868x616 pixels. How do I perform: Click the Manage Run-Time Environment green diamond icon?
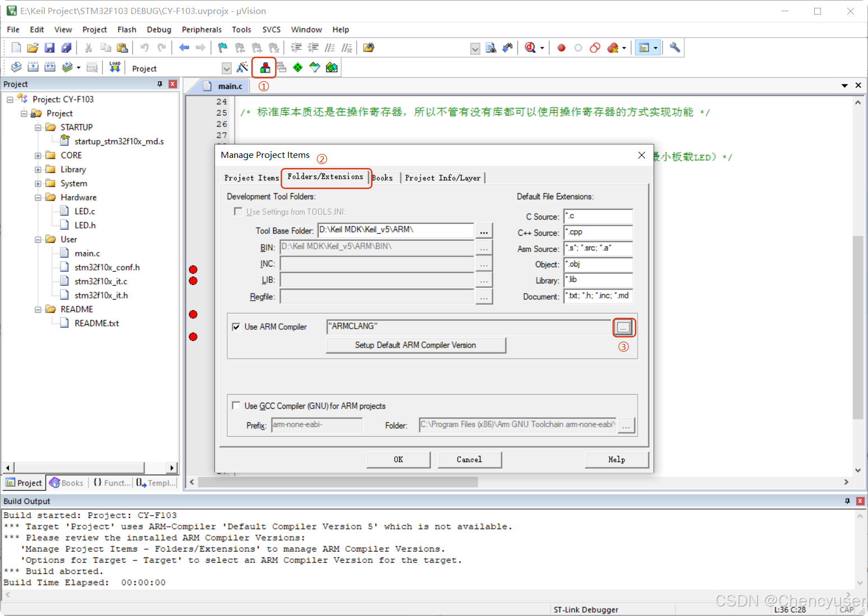tap(298, 68)
